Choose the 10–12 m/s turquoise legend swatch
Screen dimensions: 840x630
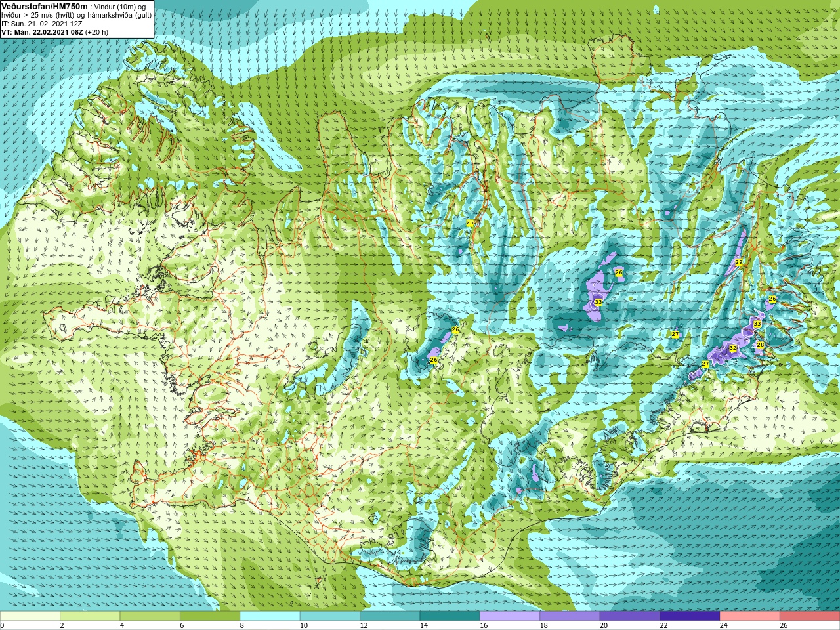330,616
